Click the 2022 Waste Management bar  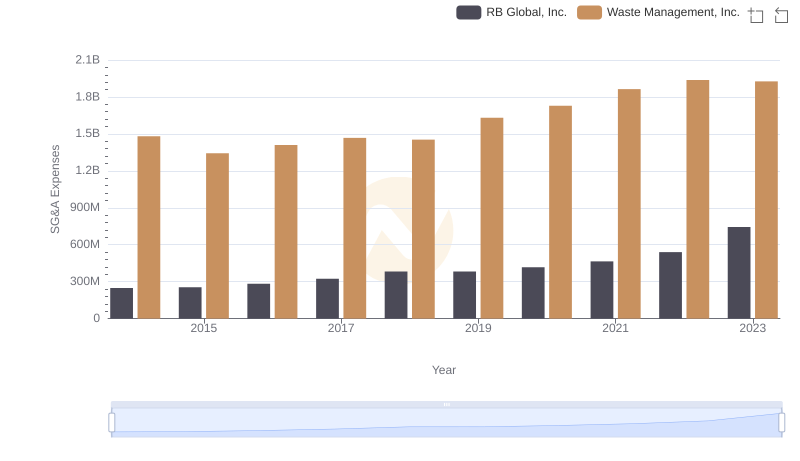point(698,199)
